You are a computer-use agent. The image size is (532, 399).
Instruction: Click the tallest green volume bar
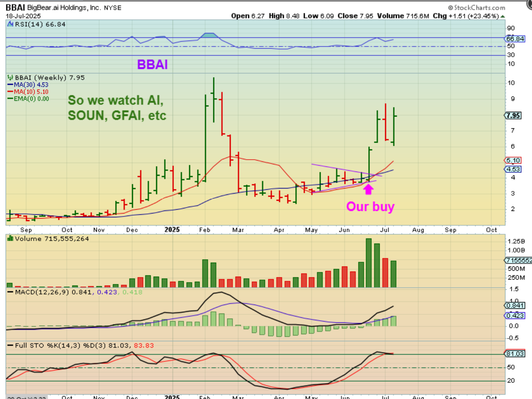pos(369,263)
